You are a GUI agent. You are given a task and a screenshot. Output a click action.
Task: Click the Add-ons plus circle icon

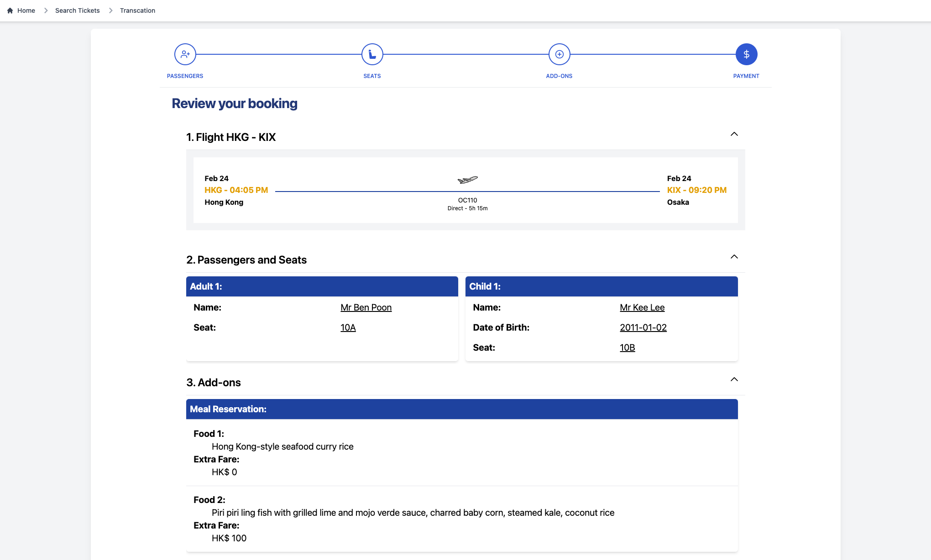click(559, 54)
